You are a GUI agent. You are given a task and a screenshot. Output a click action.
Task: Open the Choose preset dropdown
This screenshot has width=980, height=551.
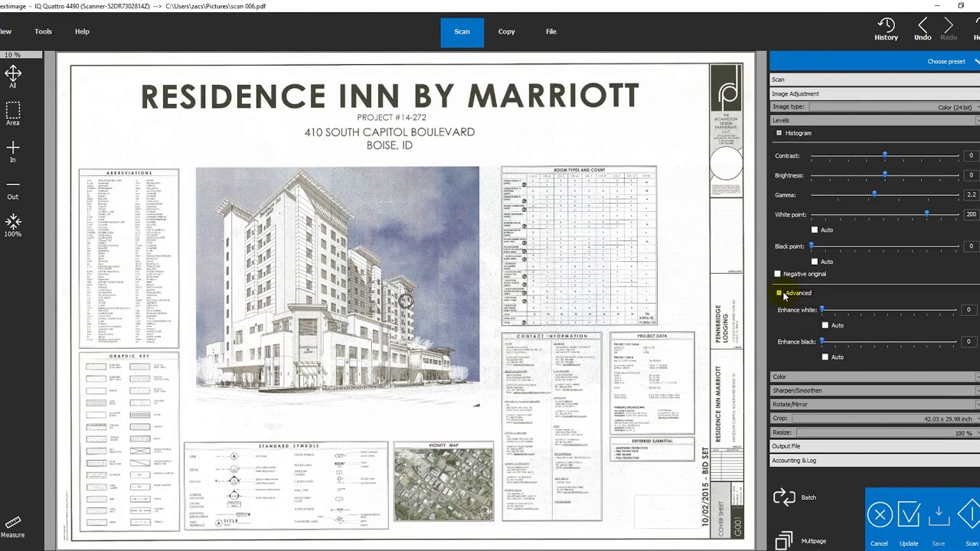[x=874, y=61]
